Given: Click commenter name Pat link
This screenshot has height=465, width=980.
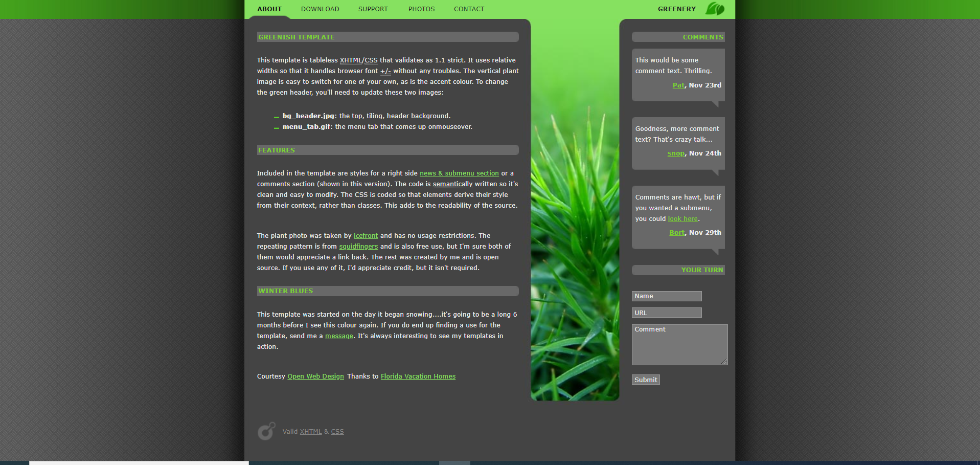Looking at the screenshot, I should [678, 85].
